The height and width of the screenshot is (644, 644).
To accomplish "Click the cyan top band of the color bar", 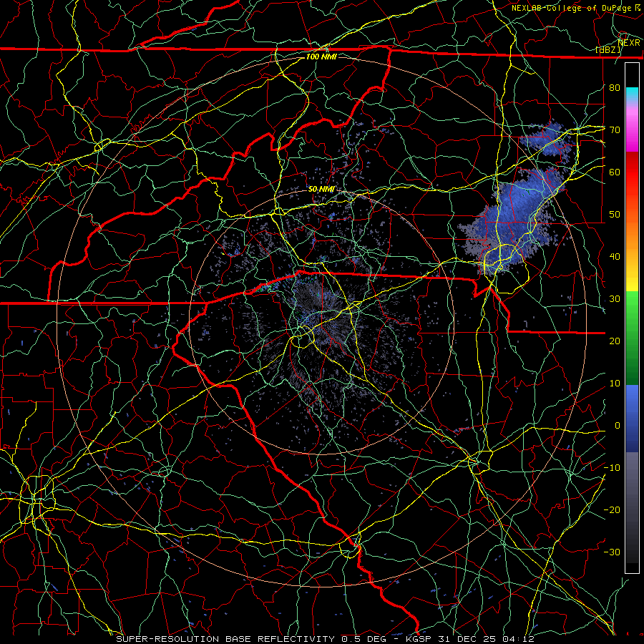I will pyautogui.click(x=632, y=94).
